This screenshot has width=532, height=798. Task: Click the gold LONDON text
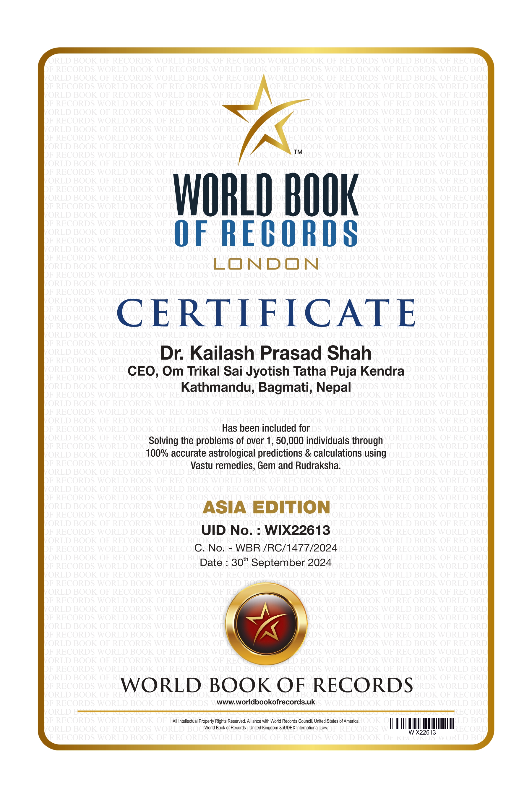(x=266, y=264)
